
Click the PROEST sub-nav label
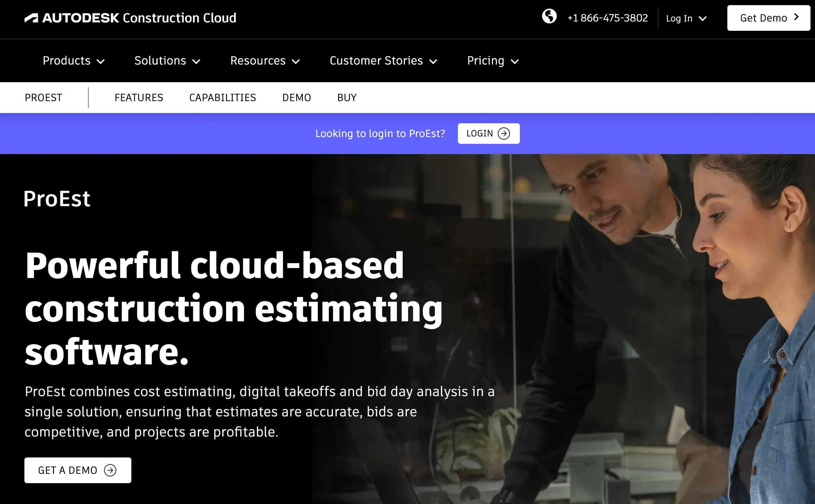coord(43,98)
